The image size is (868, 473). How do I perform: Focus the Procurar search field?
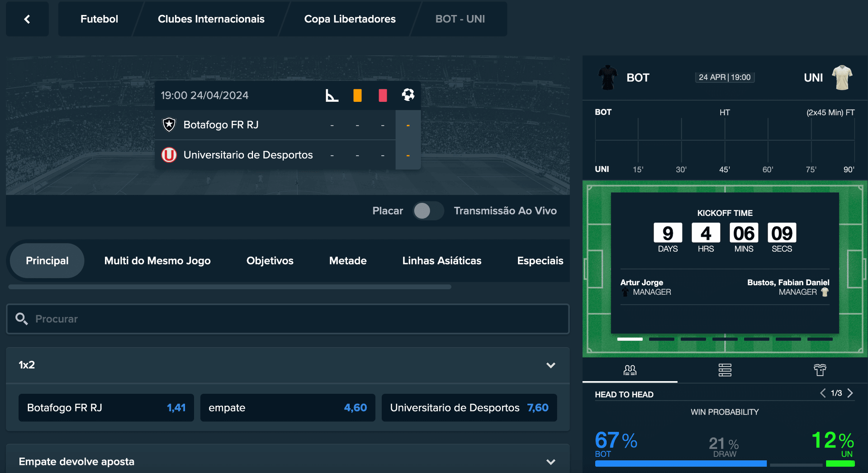[x=288, y=319]
